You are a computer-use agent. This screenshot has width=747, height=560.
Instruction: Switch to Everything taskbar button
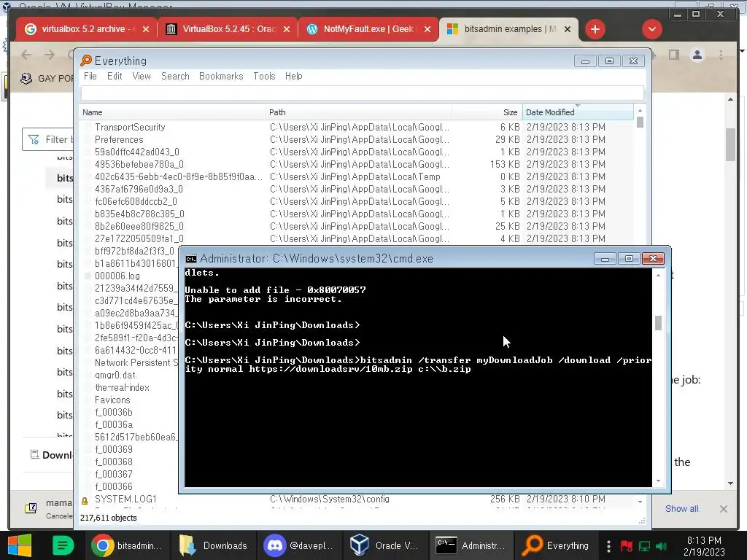pos(557,545)
